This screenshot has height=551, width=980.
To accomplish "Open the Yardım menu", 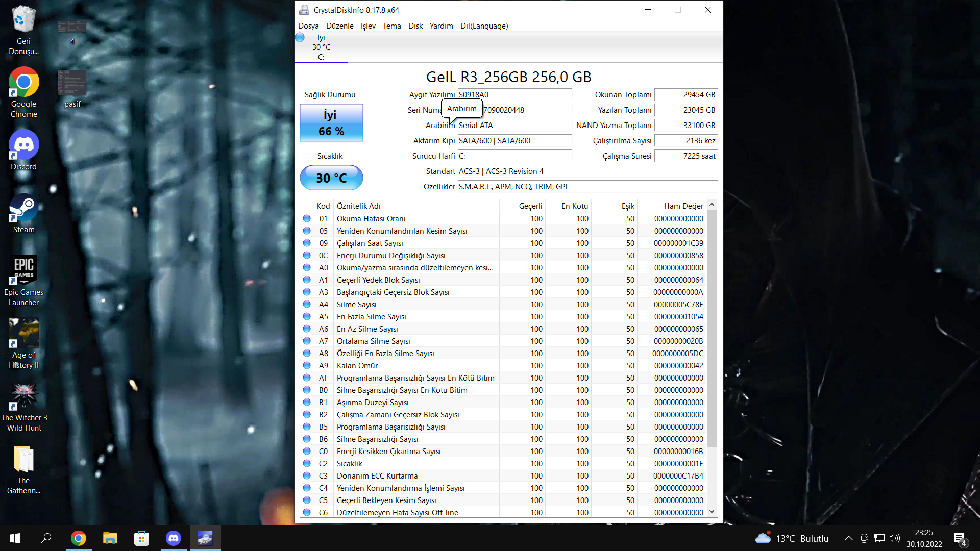I will coord(442,26).
